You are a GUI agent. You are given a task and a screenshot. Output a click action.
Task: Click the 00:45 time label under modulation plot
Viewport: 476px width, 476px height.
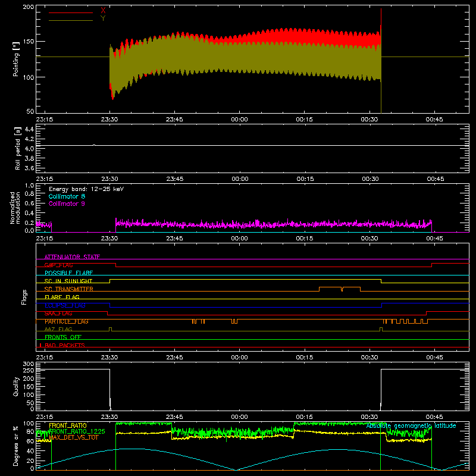pyautogui.click(x=434, y=239)
